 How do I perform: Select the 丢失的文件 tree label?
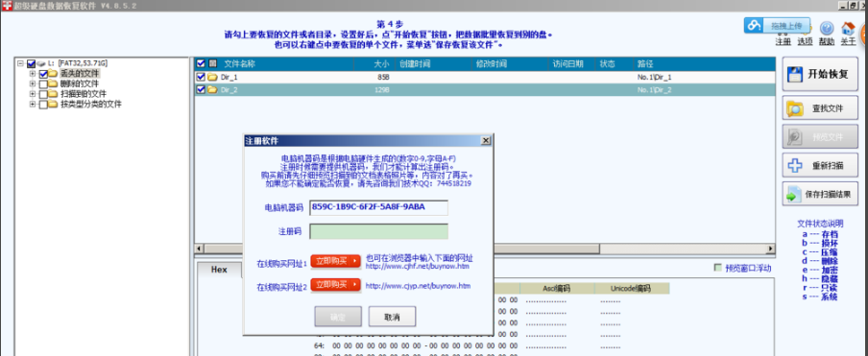80,74
